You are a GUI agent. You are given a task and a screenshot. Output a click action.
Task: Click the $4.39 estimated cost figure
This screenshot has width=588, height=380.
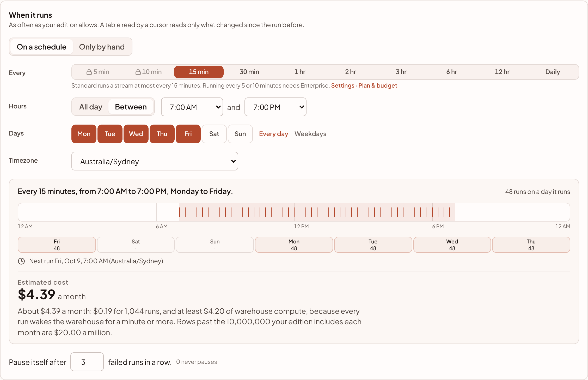pyautogui.click(x=36, y=295)
